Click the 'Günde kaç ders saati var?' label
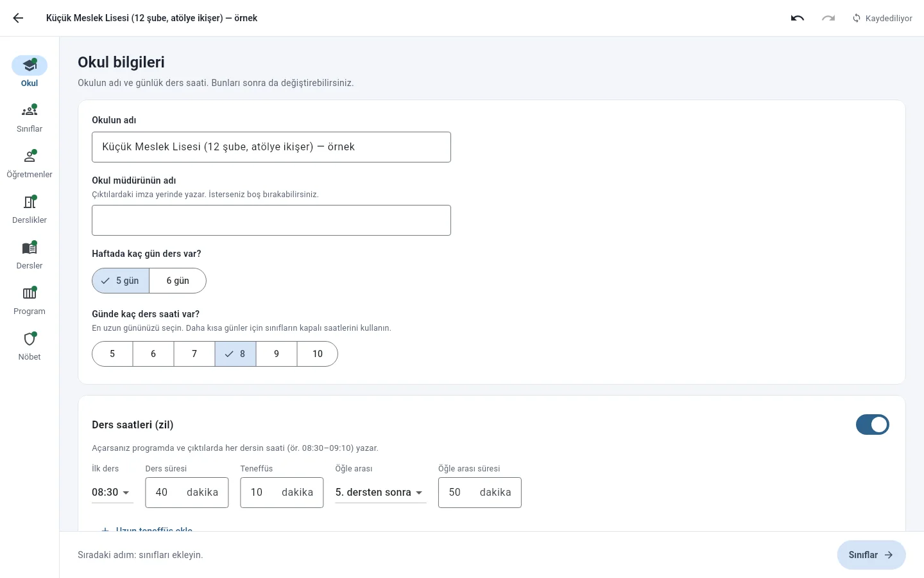Screen dimensions: 924x578 pos(146,314)
